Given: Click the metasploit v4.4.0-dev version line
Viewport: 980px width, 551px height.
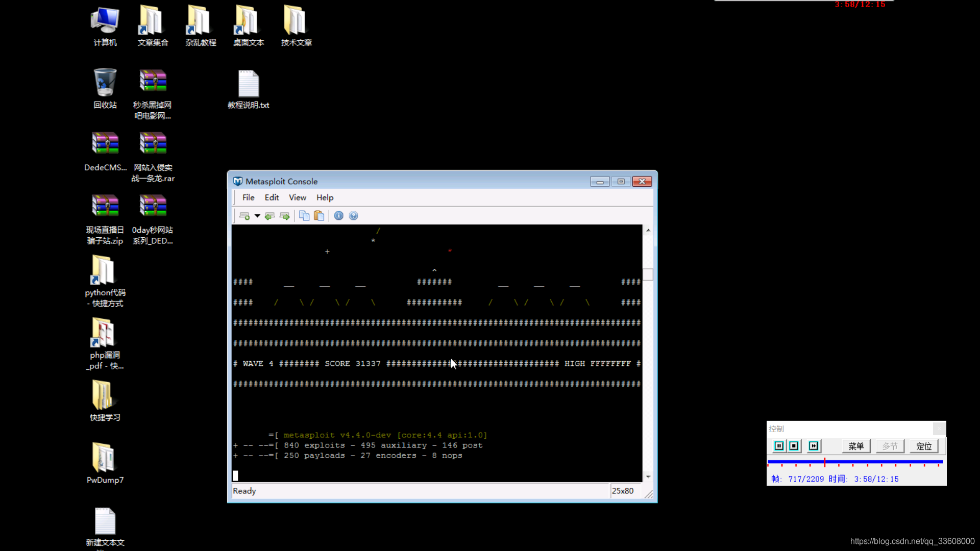Looking at the screenshot, I should (x=378, y=435).
